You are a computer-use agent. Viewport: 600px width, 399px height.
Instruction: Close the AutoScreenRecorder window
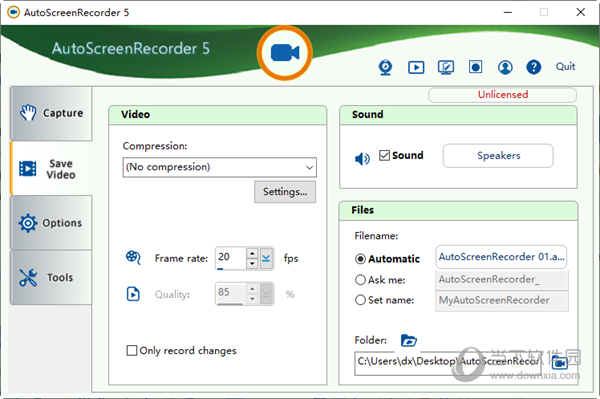tap(580, 13)
